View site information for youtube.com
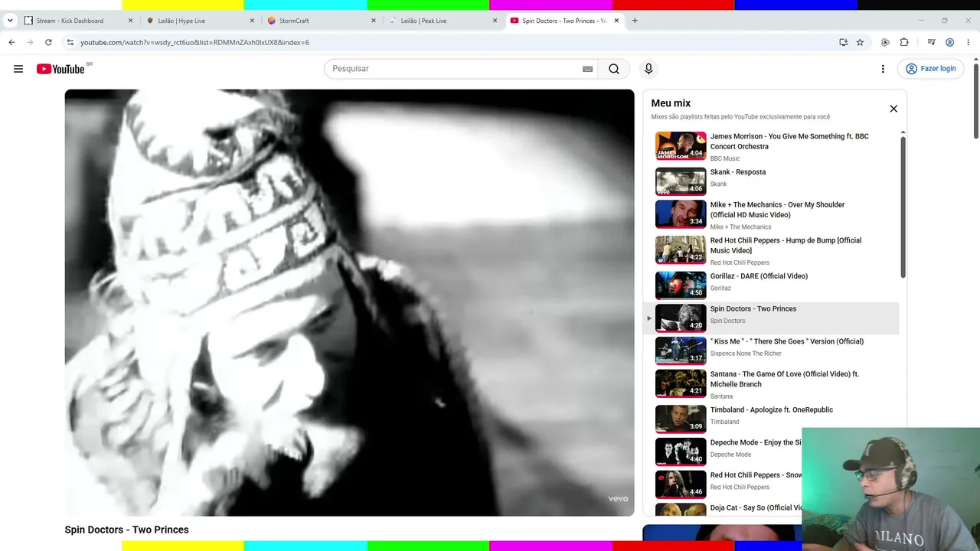The image size is (980, 551). (x=70, y=42)
